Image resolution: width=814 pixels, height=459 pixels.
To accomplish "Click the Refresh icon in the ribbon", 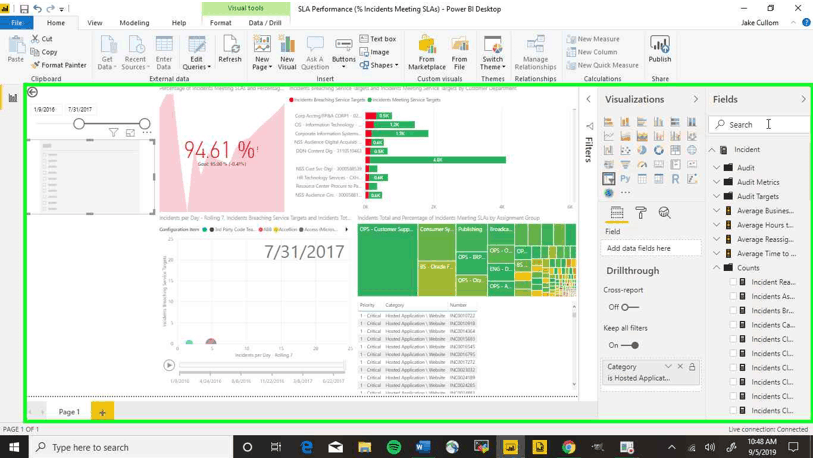I will point(230,49).
